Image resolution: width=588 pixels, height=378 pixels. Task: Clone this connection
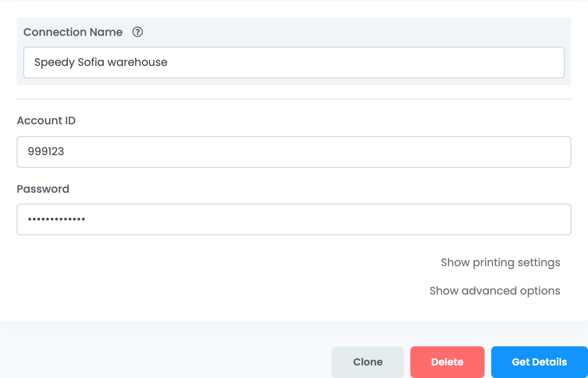pyautogui.click(x=368, y=362)
